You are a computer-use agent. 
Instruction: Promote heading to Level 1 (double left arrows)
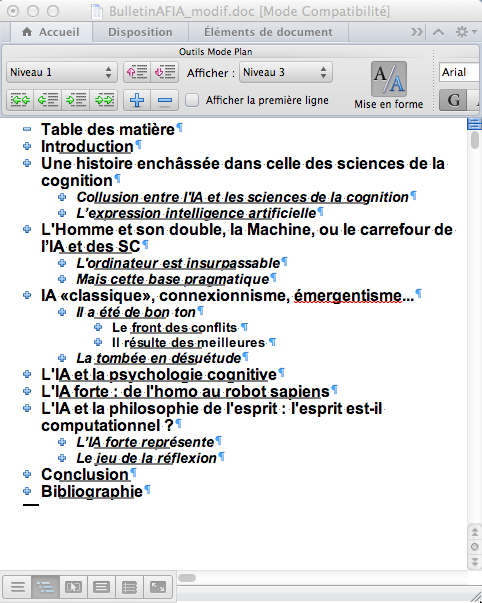pos(20,100)
